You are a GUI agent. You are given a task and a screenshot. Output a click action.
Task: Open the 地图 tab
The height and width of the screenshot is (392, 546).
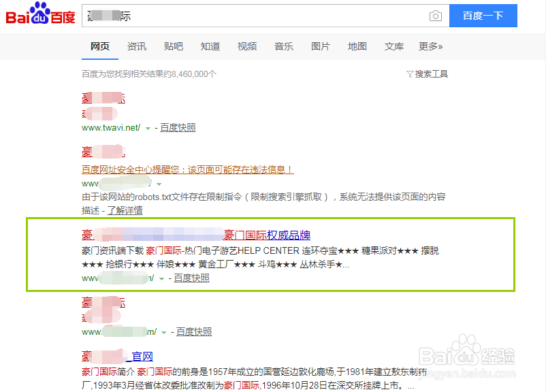point(357,46)
